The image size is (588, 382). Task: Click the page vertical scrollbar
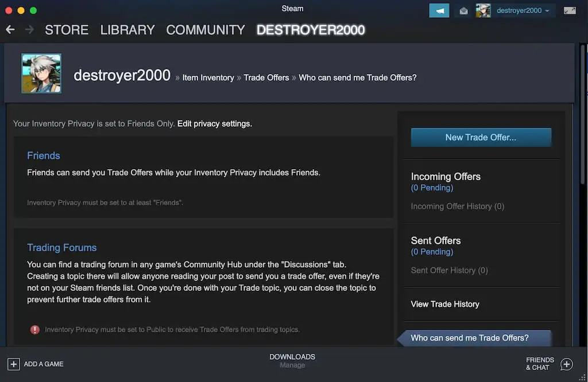[583, 114]
